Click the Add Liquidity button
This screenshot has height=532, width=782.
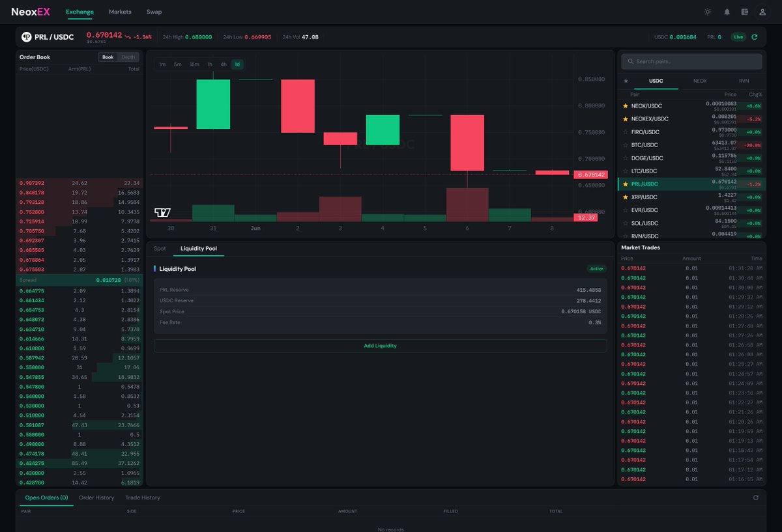(380, 346)
